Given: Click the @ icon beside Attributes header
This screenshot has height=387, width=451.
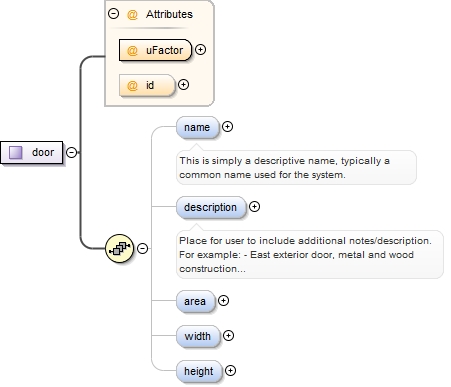Looking at the screenshot, I should [132, 14].
